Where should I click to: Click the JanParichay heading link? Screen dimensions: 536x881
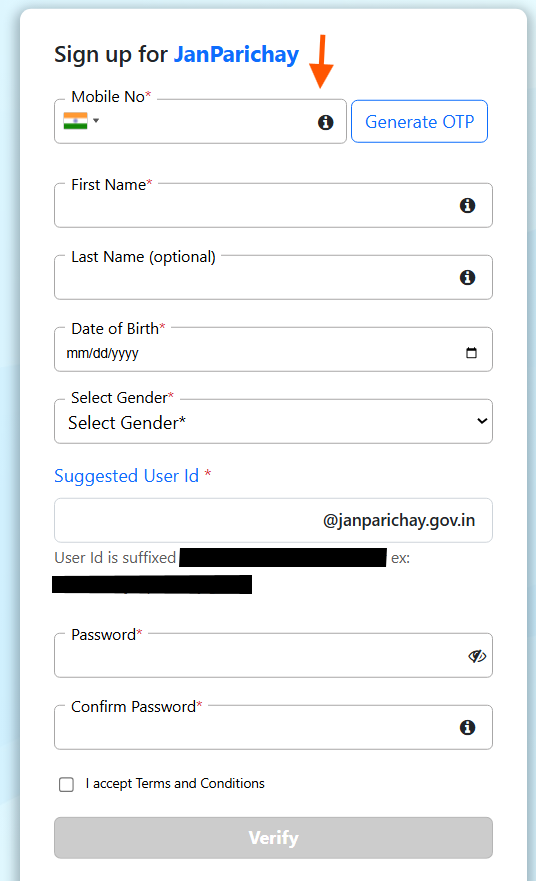click(x=236, y=55)
